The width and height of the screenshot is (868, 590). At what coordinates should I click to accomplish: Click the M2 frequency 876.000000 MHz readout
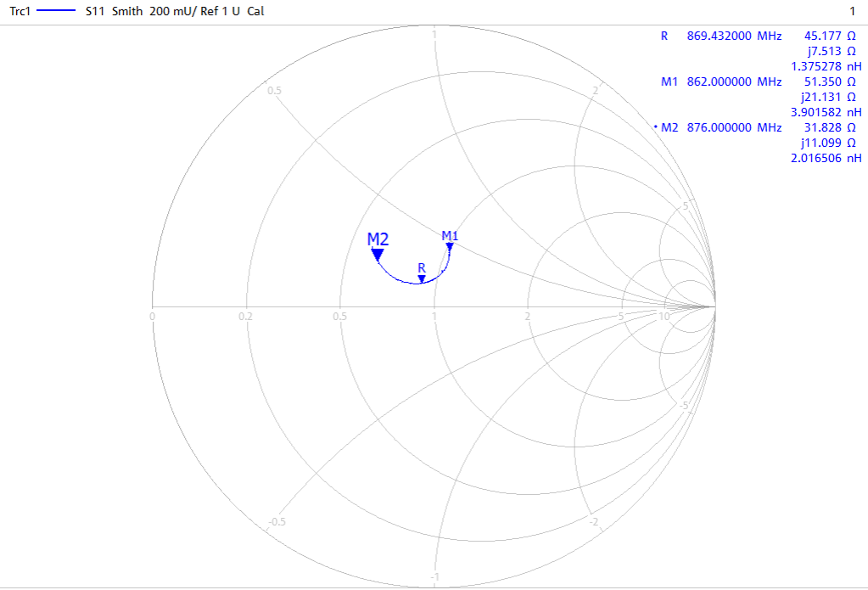point(733,127)
